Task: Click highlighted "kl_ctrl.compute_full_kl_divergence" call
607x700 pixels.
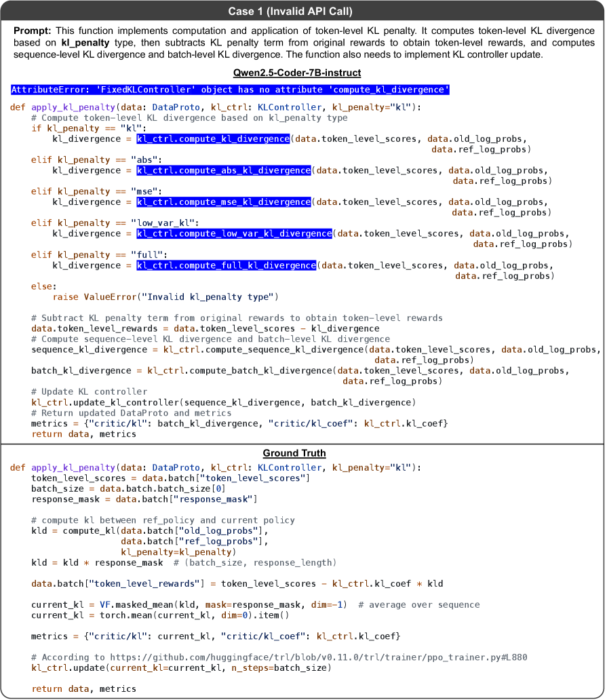Action: click(x=227, y=266)
